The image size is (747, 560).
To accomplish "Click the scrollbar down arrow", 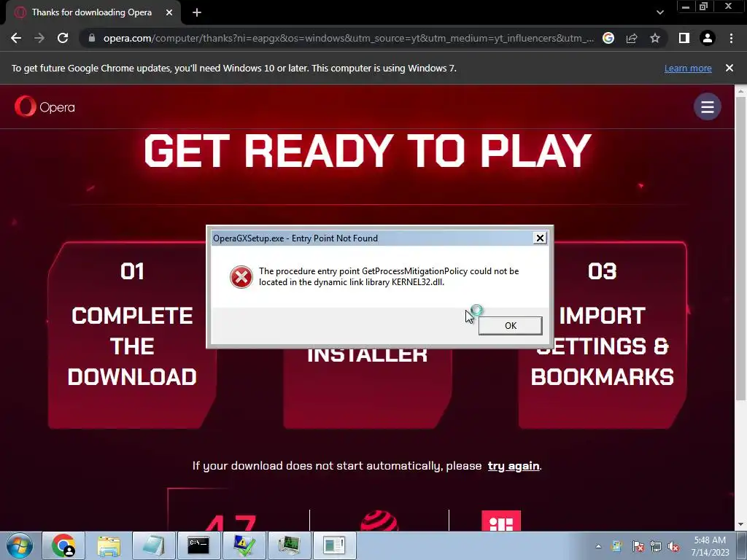I will click(x=740, y=525).
